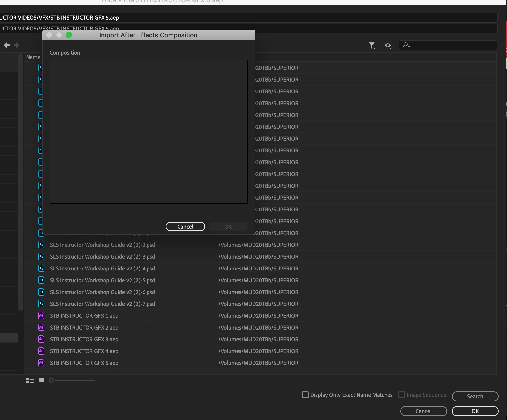Image resolution: width=507 pixels, height=420 pixels.
Task: Click the thumbnail zoom slider handle
Action: 51,380
